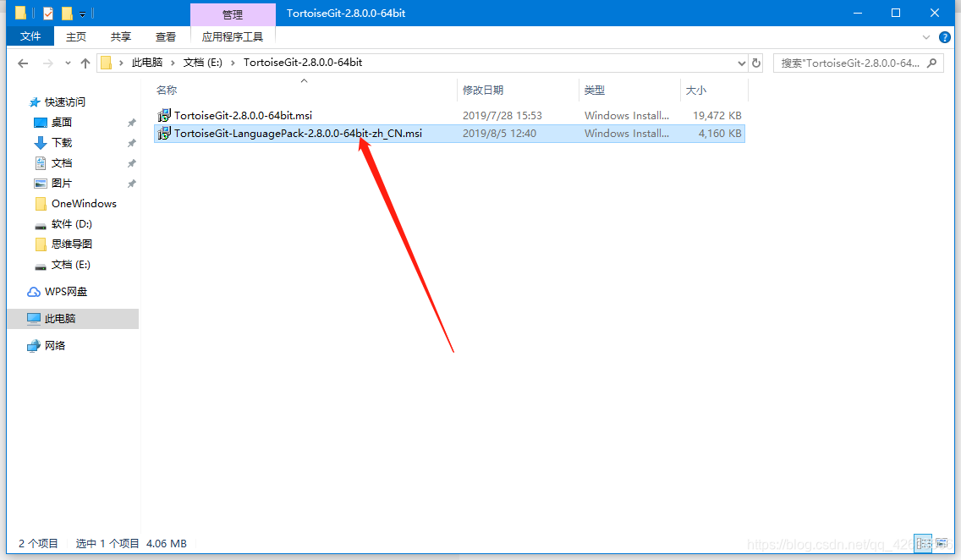The width and height of the screenshot is (961, 560).
Task: Open the 文件 ribbon tab
Action: 30,36
